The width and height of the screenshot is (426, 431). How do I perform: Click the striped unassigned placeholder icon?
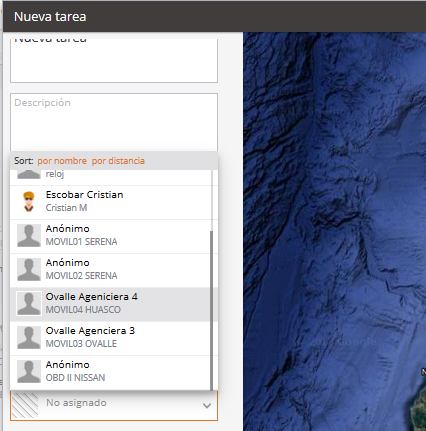pyautogui.click(x=25, y=405)
